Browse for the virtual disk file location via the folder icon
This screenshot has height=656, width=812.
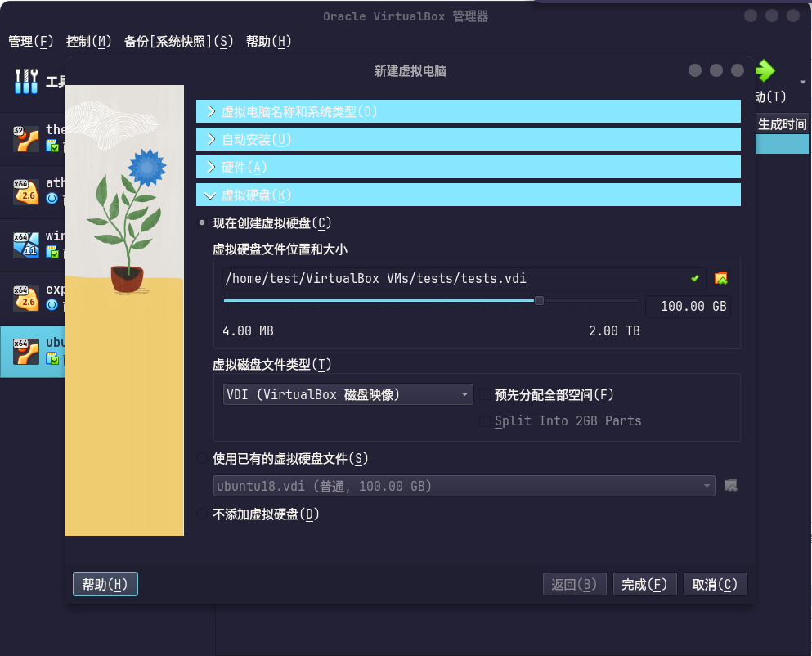tap(721, 278)
